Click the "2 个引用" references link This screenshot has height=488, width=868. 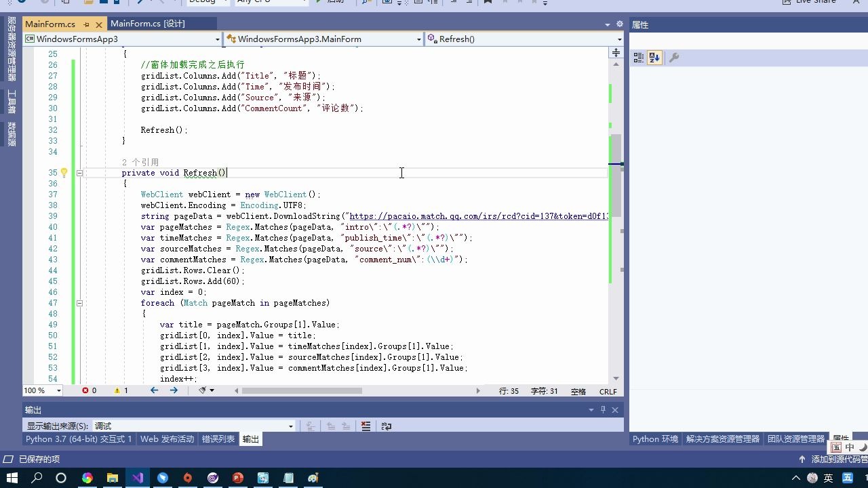coord(140,162)
